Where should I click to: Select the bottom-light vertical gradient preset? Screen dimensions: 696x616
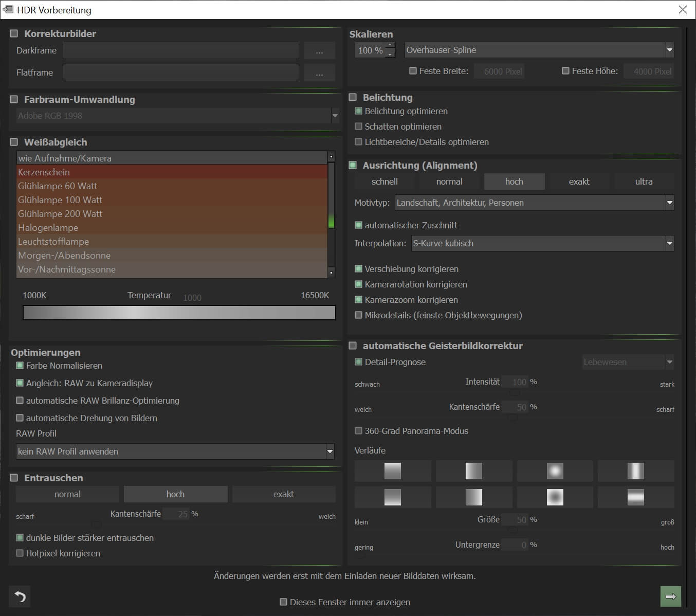(393, 497)
